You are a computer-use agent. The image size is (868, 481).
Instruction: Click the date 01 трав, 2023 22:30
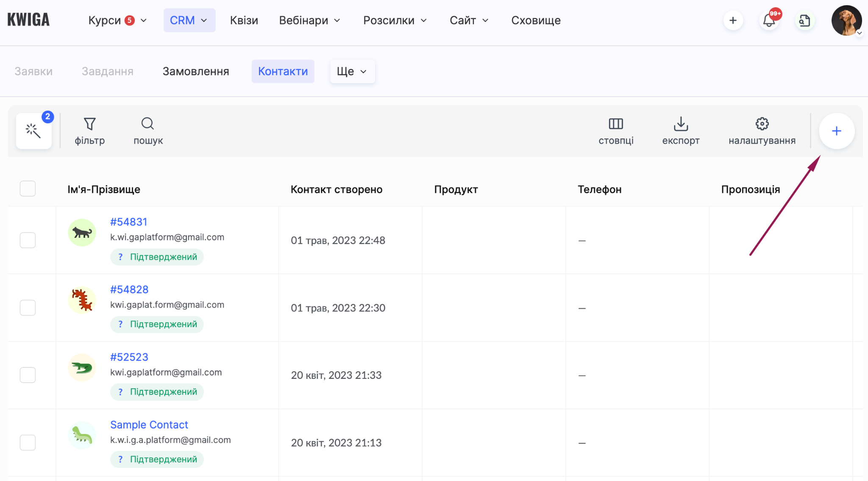pyautogui.click(x=338, y=308)
